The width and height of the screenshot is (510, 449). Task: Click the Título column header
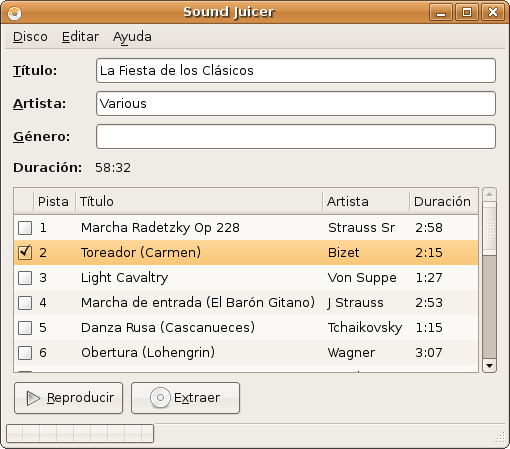[x=199, y=201]
